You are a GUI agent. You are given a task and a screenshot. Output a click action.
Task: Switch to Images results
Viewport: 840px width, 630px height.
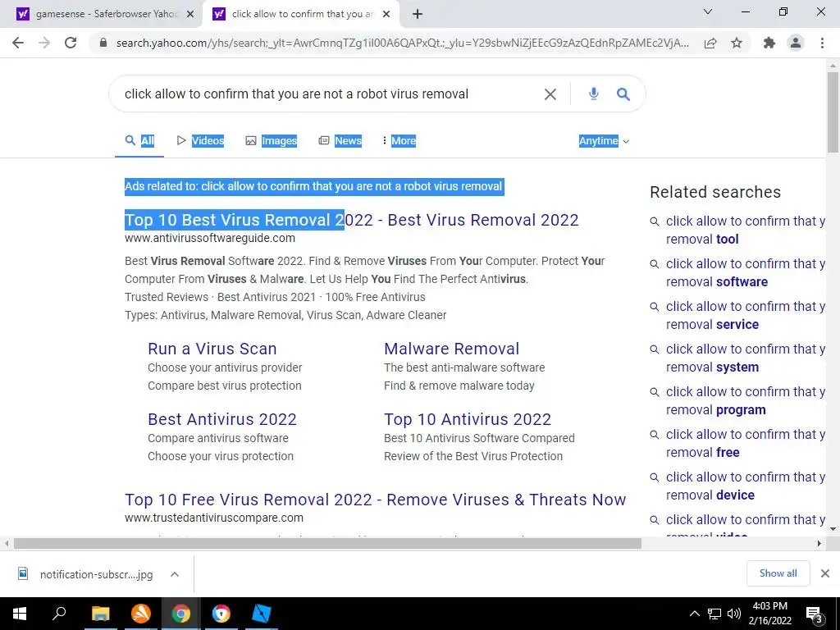pyautogui.click(x=271, y=141)
